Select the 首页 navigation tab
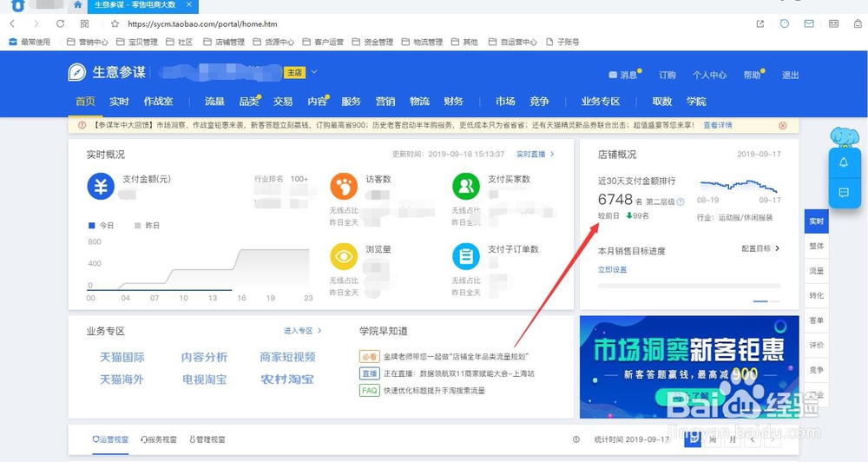This screenshot has width=868, height=462. (x=85, y=102)
